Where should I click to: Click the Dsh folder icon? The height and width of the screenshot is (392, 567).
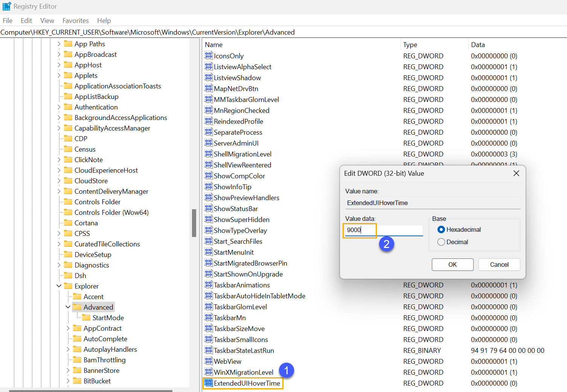pyautogui.click(x=68, y=275)
